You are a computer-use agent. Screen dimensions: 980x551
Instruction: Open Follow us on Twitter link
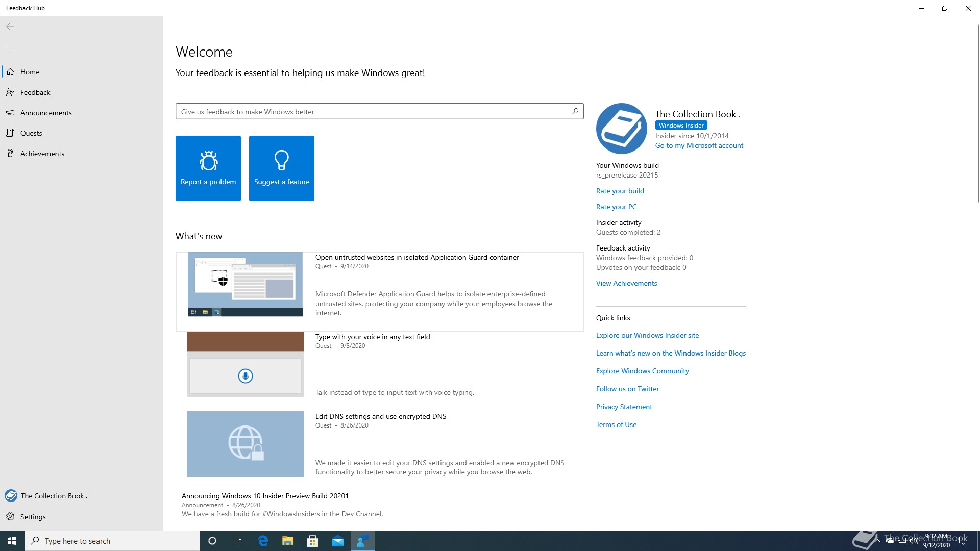tap(627, 389)
